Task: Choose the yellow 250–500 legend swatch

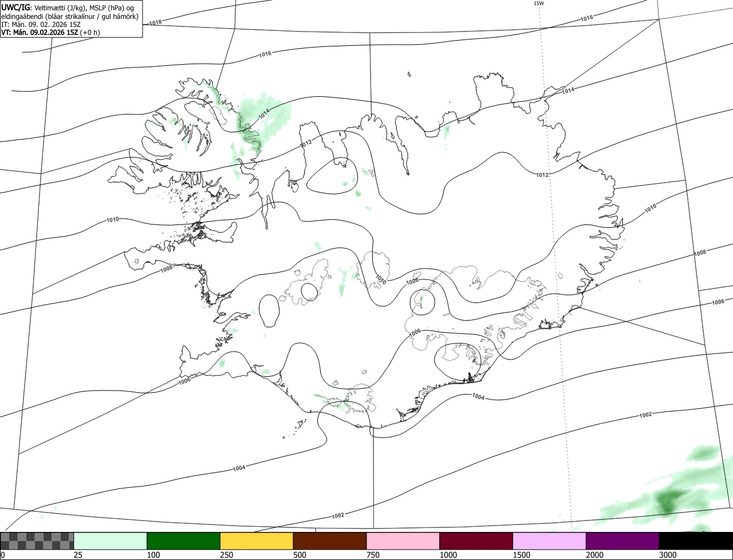Action: pos(257,541)
